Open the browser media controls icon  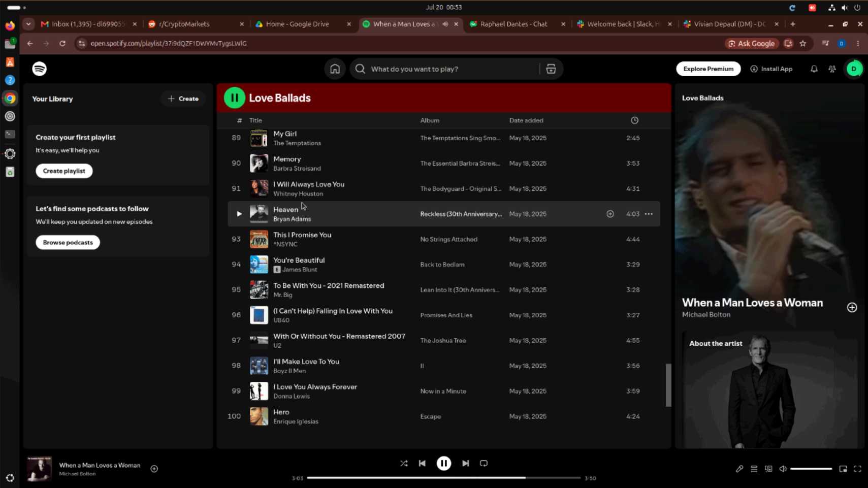click(825, 44)
